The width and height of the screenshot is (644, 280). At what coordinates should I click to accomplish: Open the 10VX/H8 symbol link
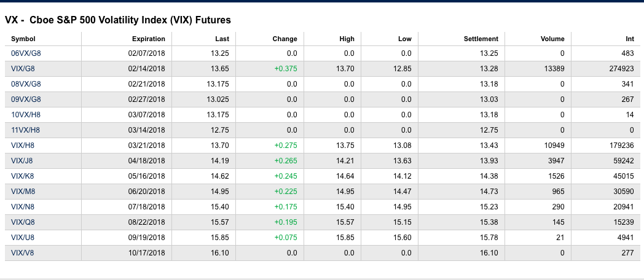(26, 115)
